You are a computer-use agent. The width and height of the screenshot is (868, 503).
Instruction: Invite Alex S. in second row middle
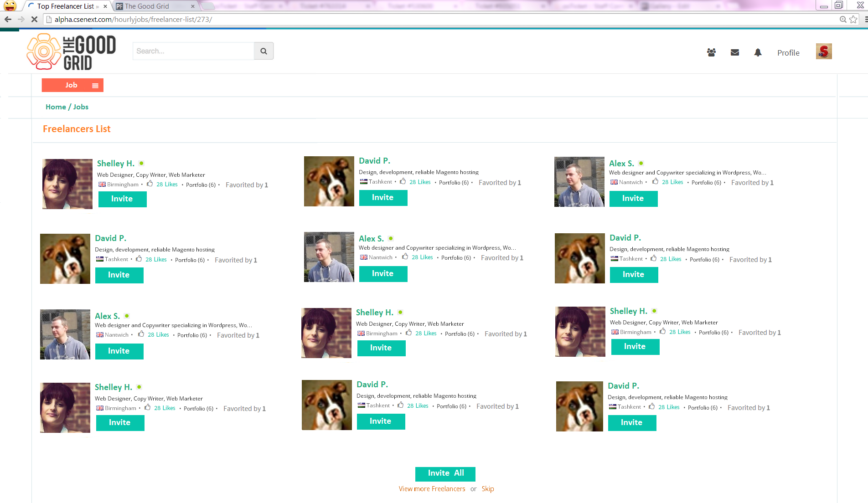(x=383, y=274)
